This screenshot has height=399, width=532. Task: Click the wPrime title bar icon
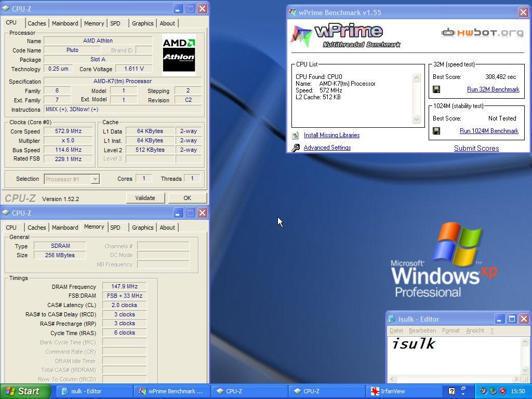[292, 12]
